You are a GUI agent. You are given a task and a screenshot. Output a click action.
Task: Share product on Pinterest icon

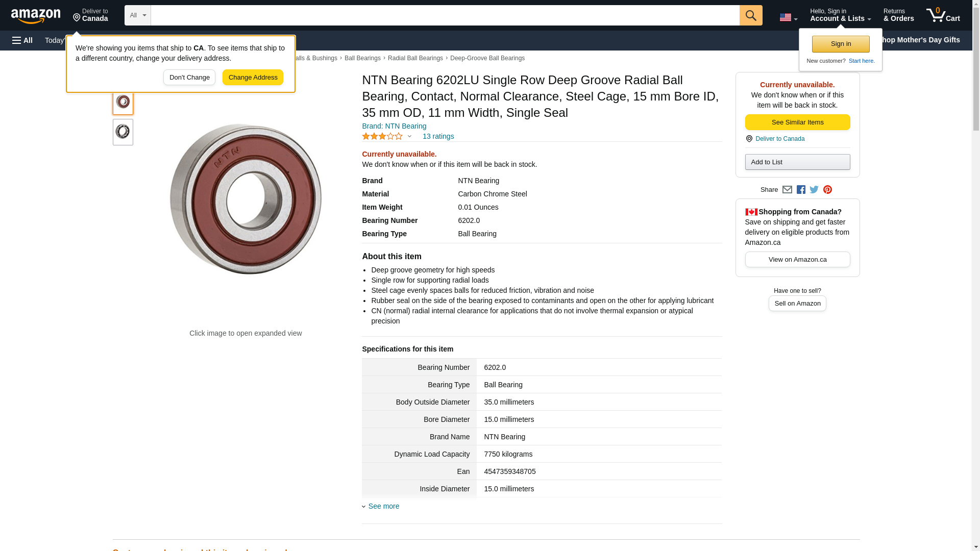827,190
